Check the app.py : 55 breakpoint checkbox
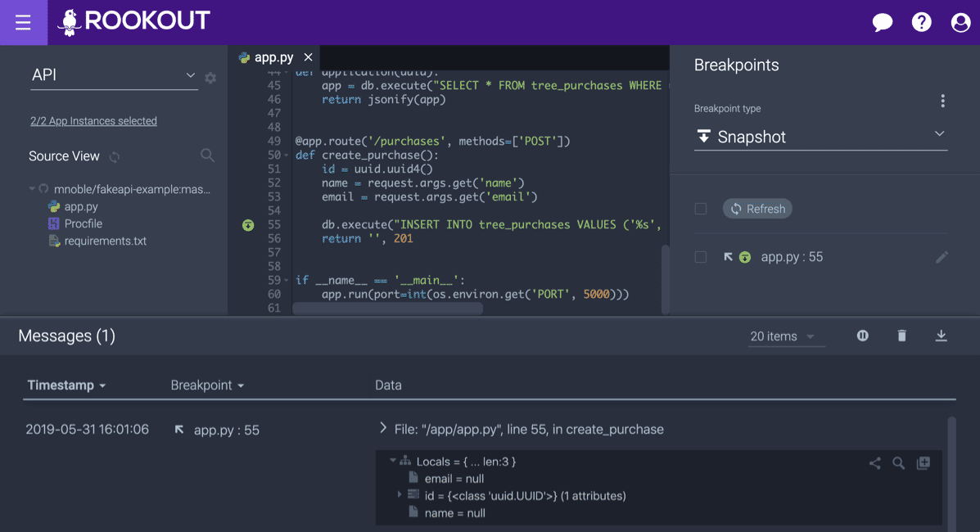 [701, 257]
